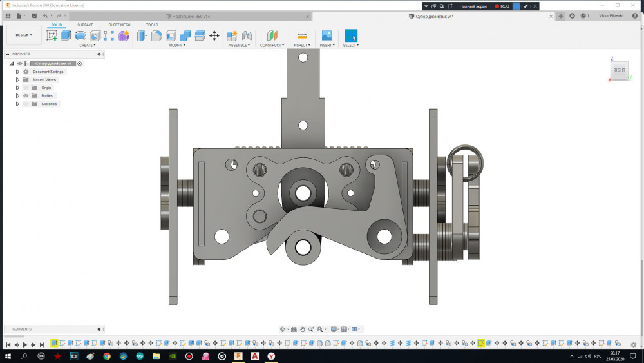Click the Insert image icon
The height and width of the screenshot is (363, 644).
[327, 35]
